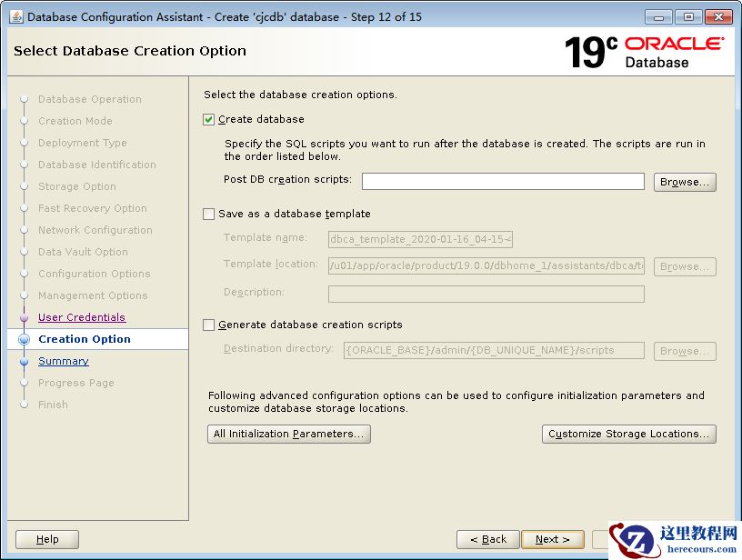Screen dimensions: 742x560
Task: Click the Template name field
Action: pos(420,239)
